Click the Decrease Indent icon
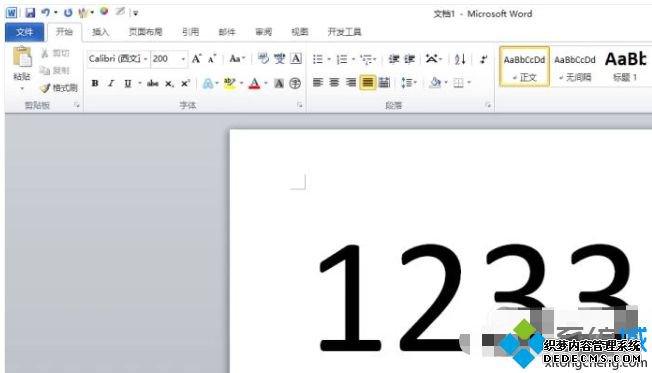Screen dimensions: 652x373 393,59
